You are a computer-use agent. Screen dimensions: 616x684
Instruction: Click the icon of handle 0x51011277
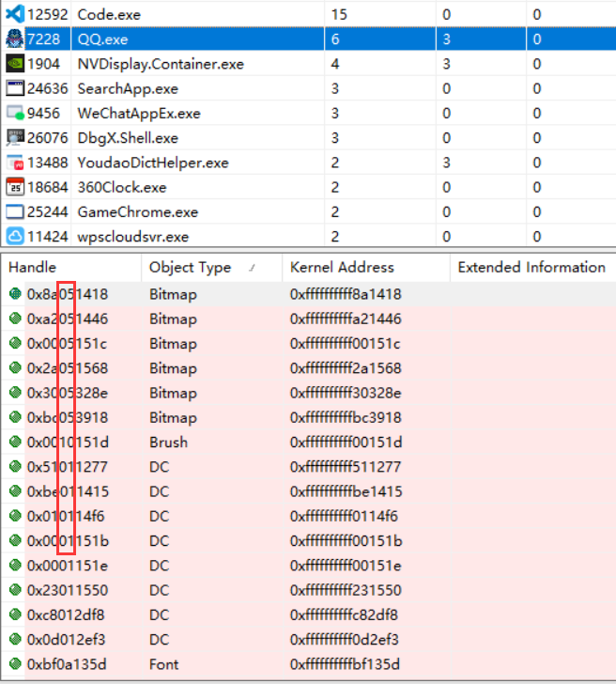(x=15, y=466)
